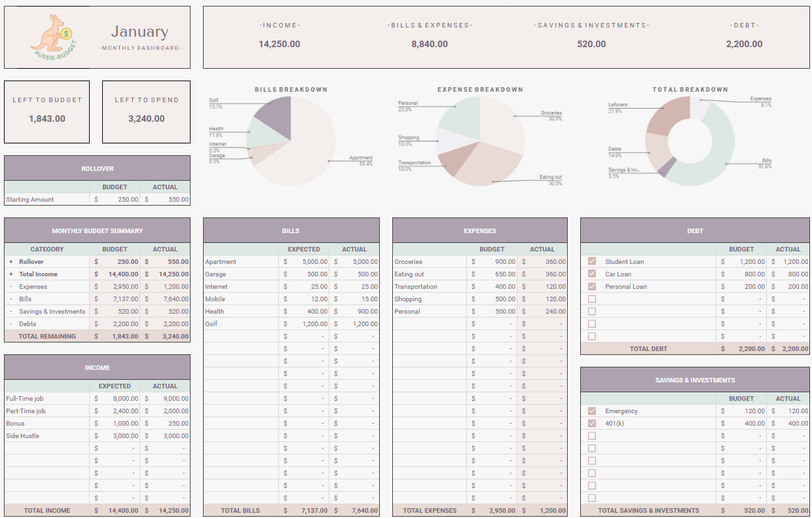Image resolution: width=812 pixels, height=518 pixels.
Task: Click the minus sign beside Debts row
Action: (x=11, y=324)
